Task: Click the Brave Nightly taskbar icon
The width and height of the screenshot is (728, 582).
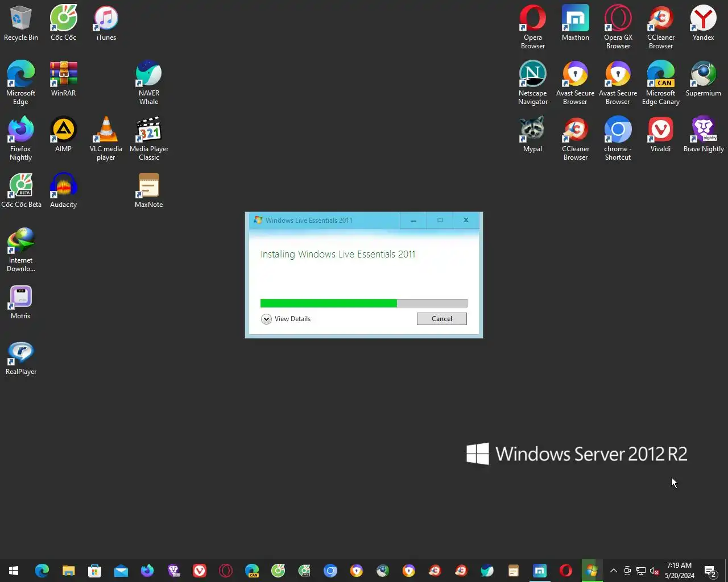Action: click(x=173, y=571)
